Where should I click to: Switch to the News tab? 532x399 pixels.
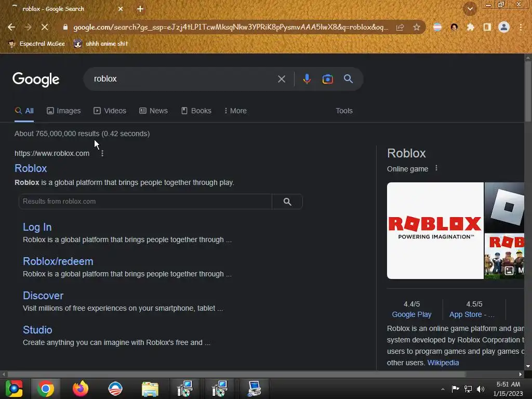(154, 111)
